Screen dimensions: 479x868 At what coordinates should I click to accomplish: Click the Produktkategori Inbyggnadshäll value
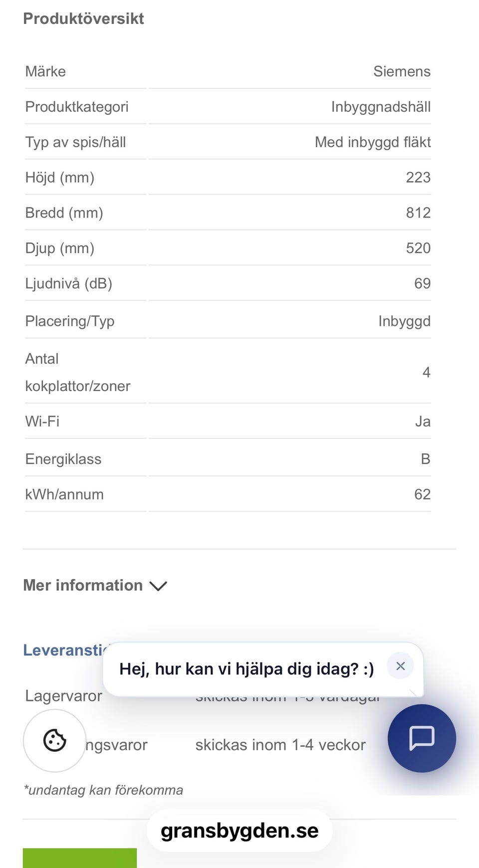[x=381, y=107]
